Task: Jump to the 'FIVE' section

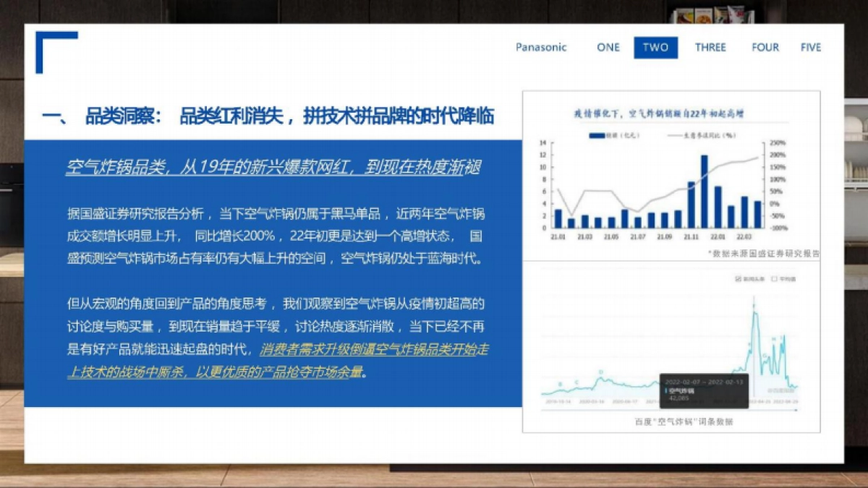Action: pos(811,48)
